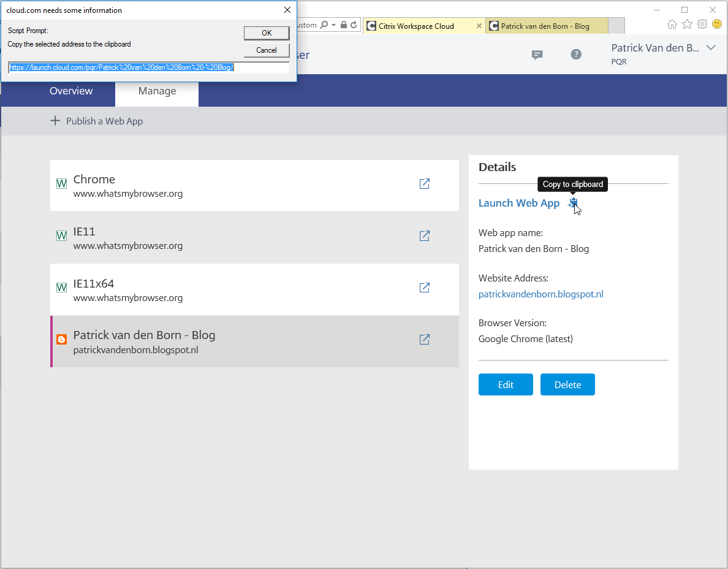Click the 'Script Prompt:' label in dialog
728x569 pixels.
(28, 31)
